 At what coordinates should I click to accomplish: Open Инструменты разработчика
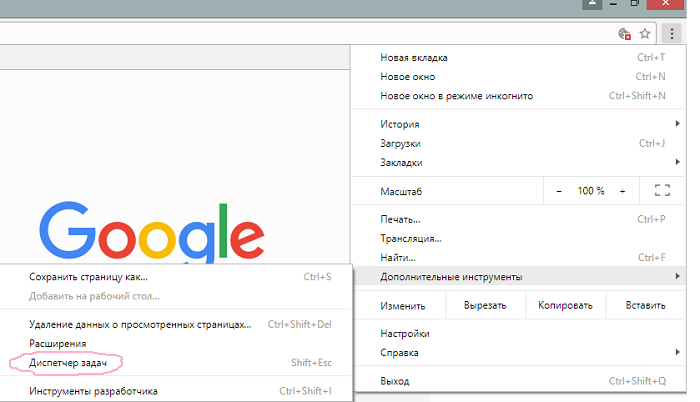(93, 391)
